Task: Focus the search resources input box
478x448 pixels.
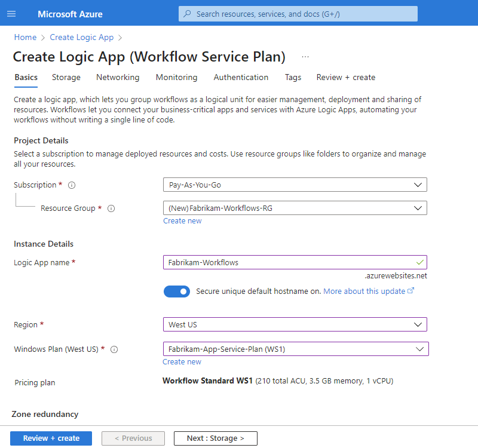Action: (x=298, y=14)
